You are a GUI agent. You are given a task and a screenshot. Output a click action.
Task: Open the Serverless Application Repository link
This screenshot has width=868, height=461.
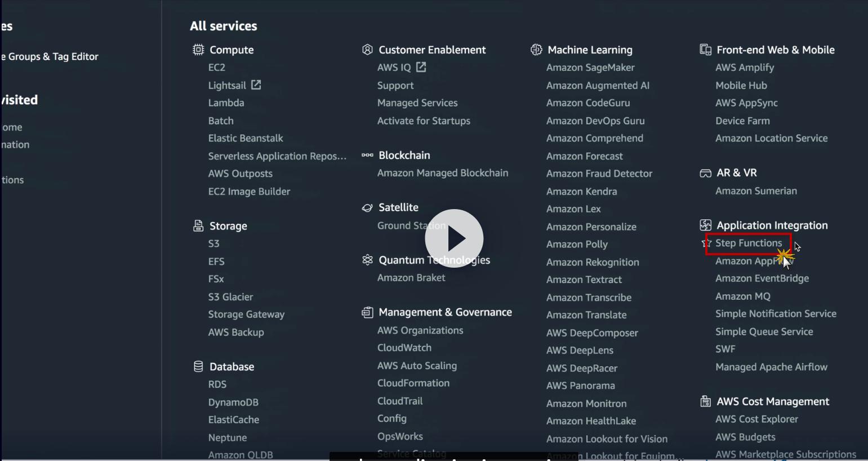pos(278,156)
